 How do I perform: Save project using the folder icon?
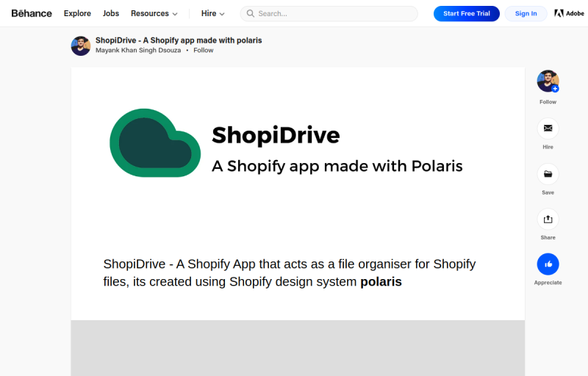(x=548, y=174)
